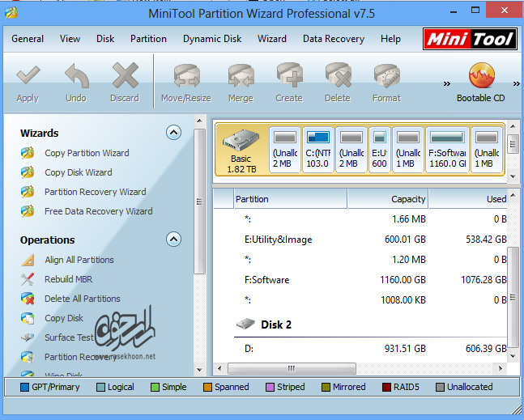Click the Copy Disk Wizard icon
The height and width of the screenshot is (420, 524).
[x=28, y=172]
